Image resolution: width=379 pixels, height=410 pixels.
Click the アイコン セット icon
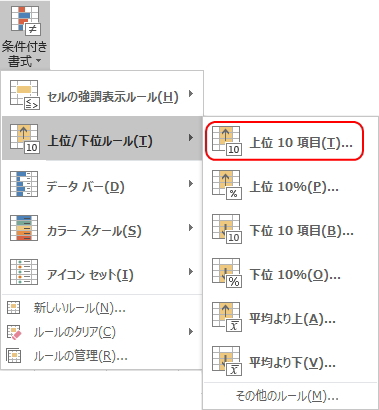coord(24,272)
